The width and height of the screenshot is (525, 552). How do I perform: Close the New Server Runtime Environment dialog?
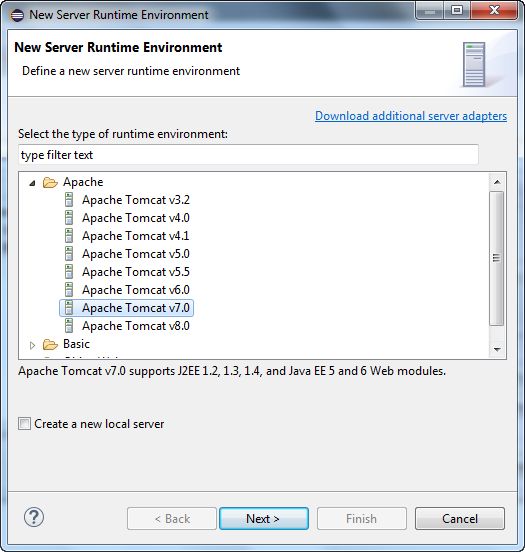pyautogui.click(x=494, y=11)
